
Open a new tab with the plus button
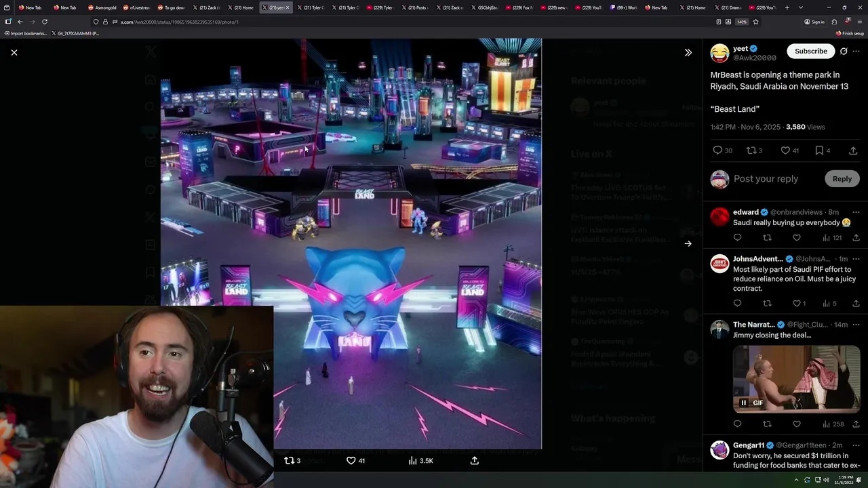tap(787, 7)
